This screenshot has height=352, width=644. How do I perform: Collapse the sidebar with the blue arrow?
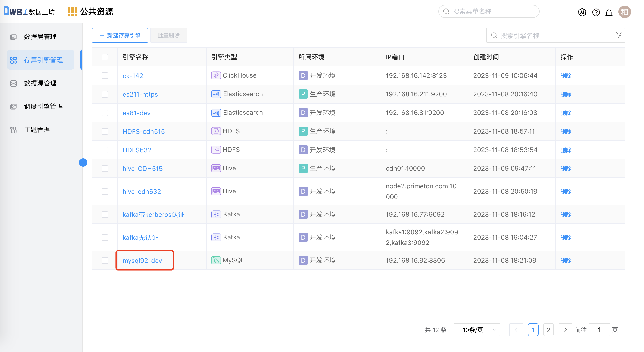point(83,163)
